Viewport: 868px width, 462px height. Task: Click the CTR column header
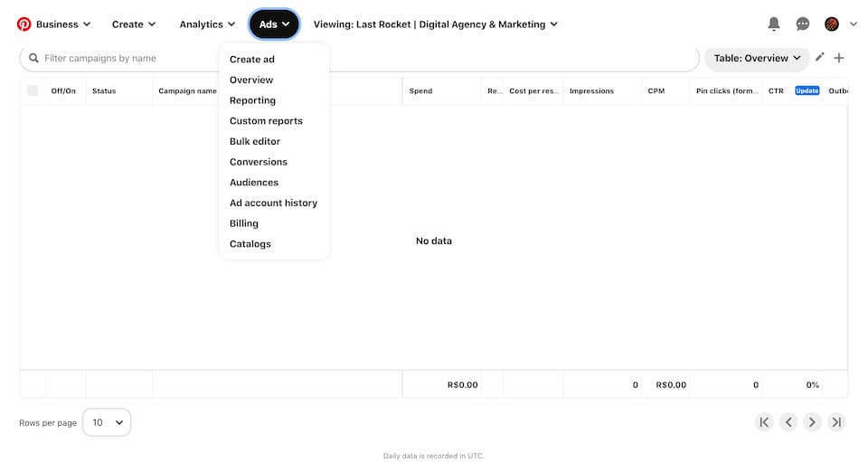776,90
